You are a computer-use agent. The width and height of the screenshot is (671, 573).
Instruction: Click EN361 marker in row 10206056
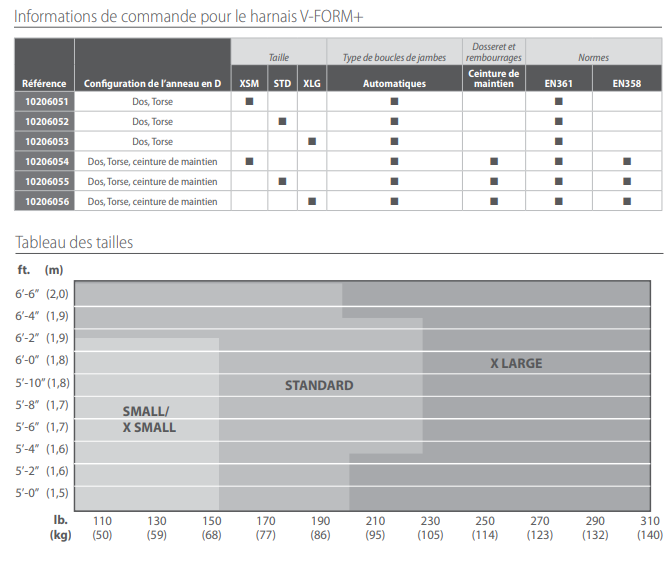pos(558,202)
